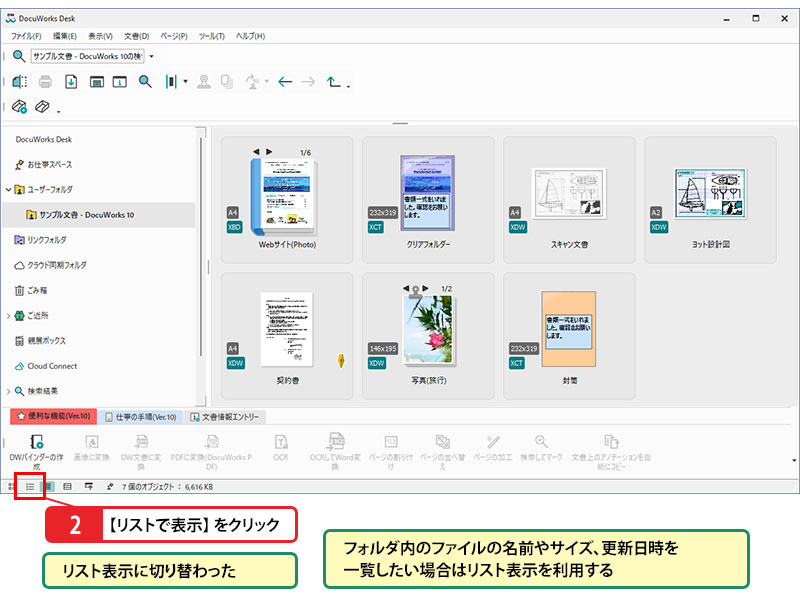
Task: Select Cloud Connect in the folder tree
Action: pyautogui.click(x=45, y=366)
